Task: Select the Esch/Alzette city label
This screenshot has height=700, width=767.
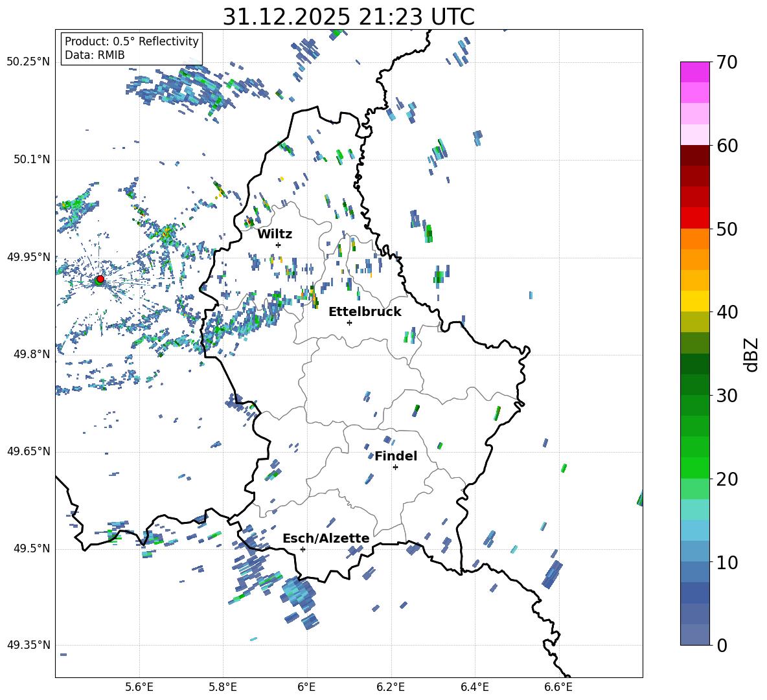Action: click(326, 538)
